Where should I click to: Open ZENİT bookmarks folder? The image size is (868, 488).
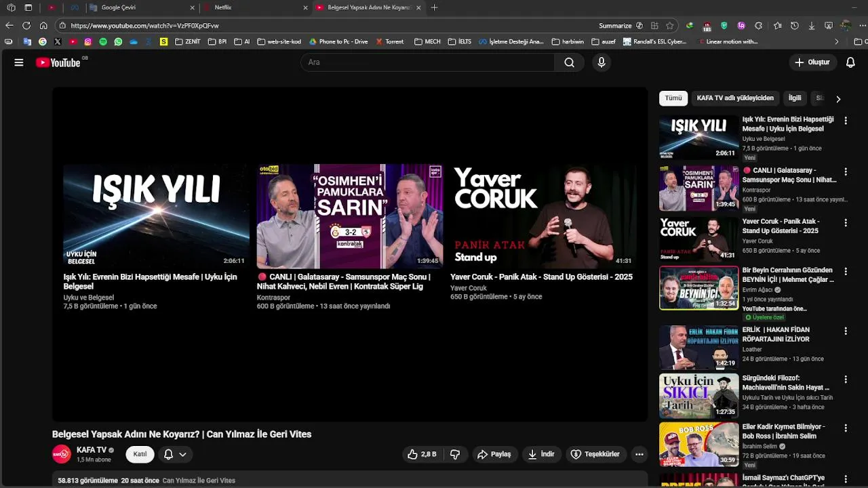(187, 41)
